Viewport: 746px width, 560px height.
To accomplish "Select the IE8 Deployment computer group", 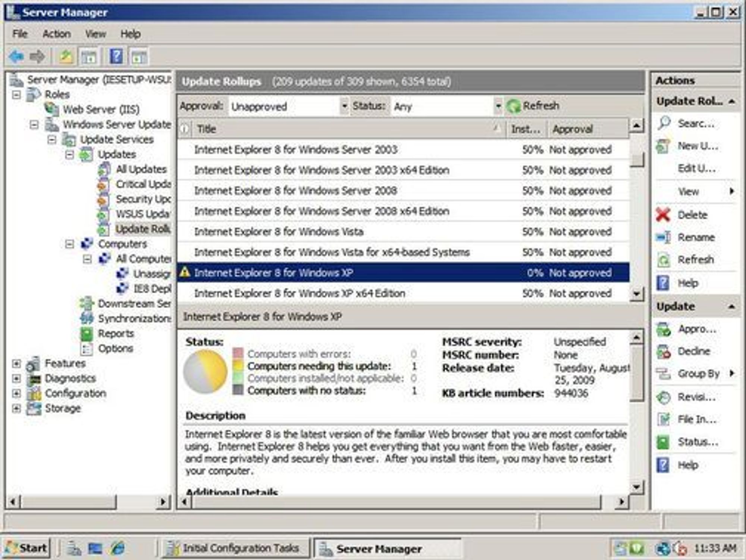I will point(152,289).
